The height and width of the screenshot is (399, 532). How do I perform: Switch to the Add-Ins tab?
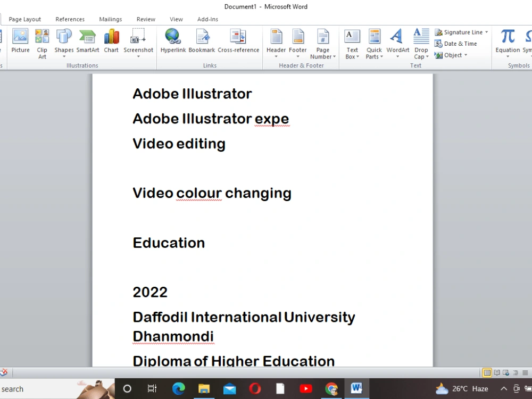tap(207, 19)
